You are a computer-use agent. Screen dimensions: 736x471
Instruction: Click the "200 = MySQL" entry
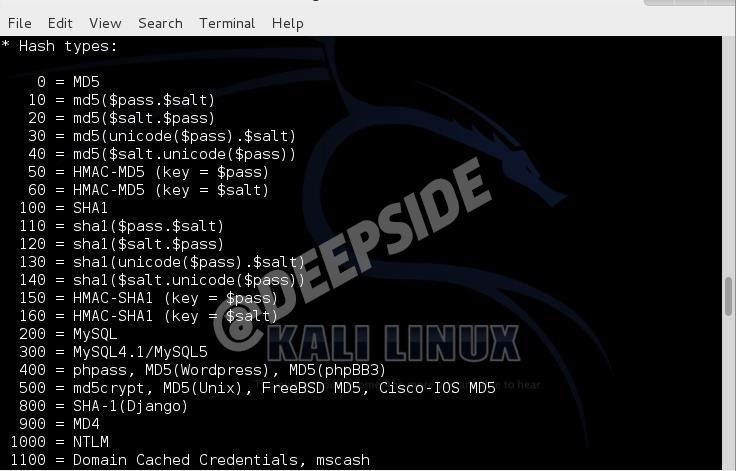coord(68,334)
